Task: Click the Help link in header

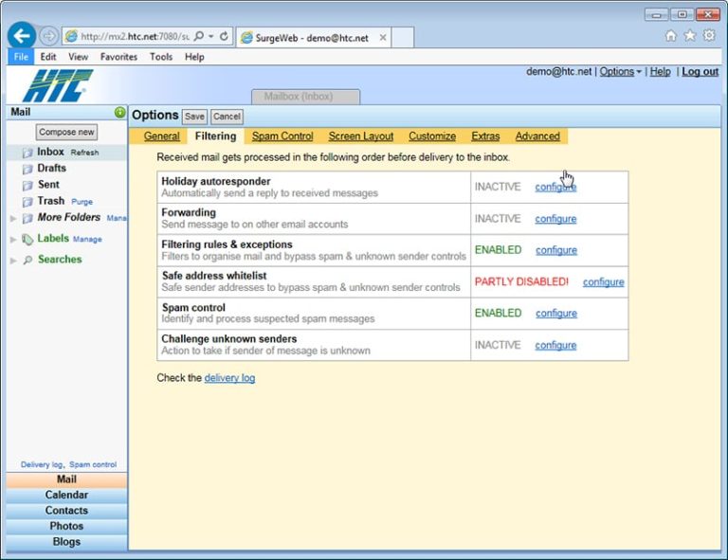Action: (660, 71)
